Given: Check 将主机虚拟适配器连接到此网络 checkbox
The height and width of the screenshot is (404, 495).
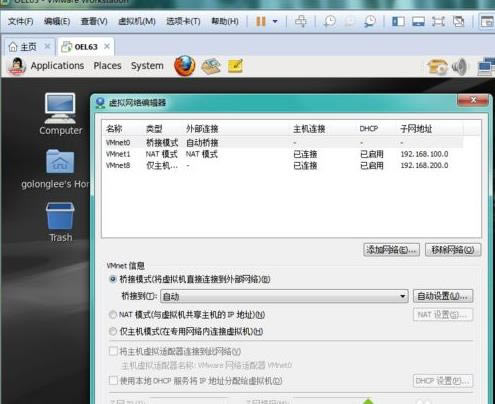Looking at the screenshot, I should tap(113, 351).
